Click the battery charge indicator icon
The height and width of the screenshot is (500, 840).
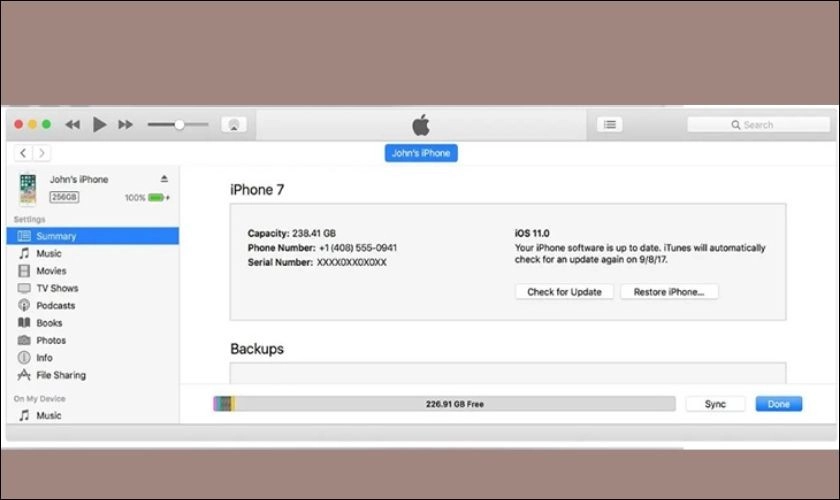[157, 198]
